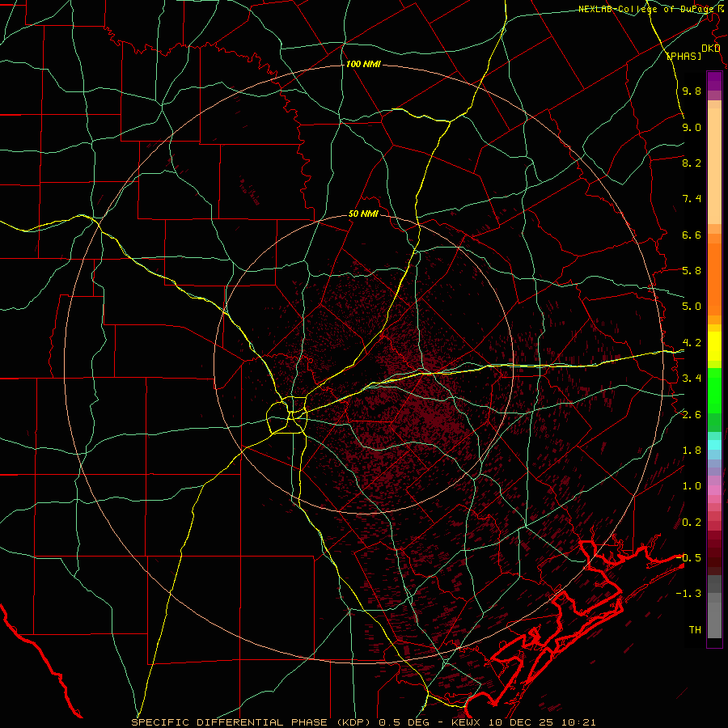The width and height of the screenshot is (728, 728).
Task: Click the 6.6 value on the color scale
Action: tap(692, 235)
